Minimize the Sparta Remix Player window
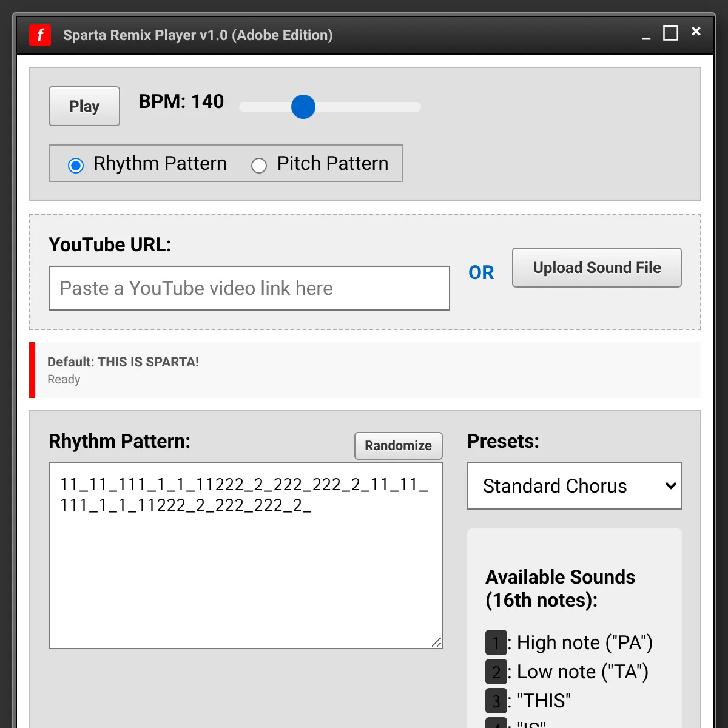This screenshot has height=728, width=728. (646, 35)
